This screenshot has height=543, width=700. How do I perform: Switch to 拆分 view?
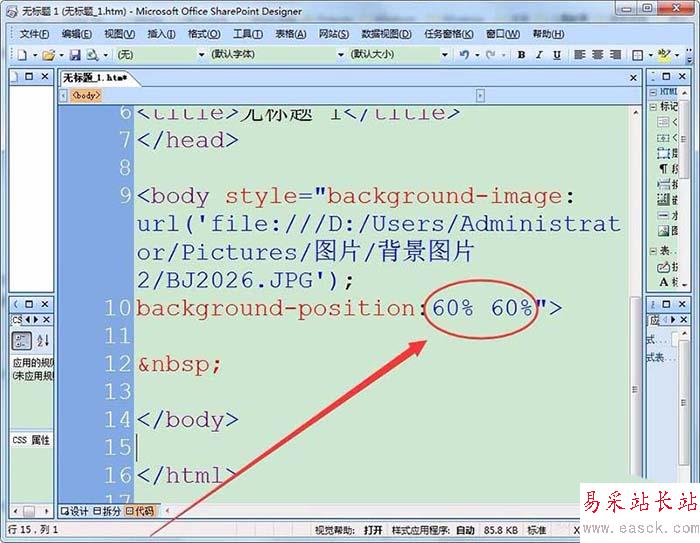[107, 511]
